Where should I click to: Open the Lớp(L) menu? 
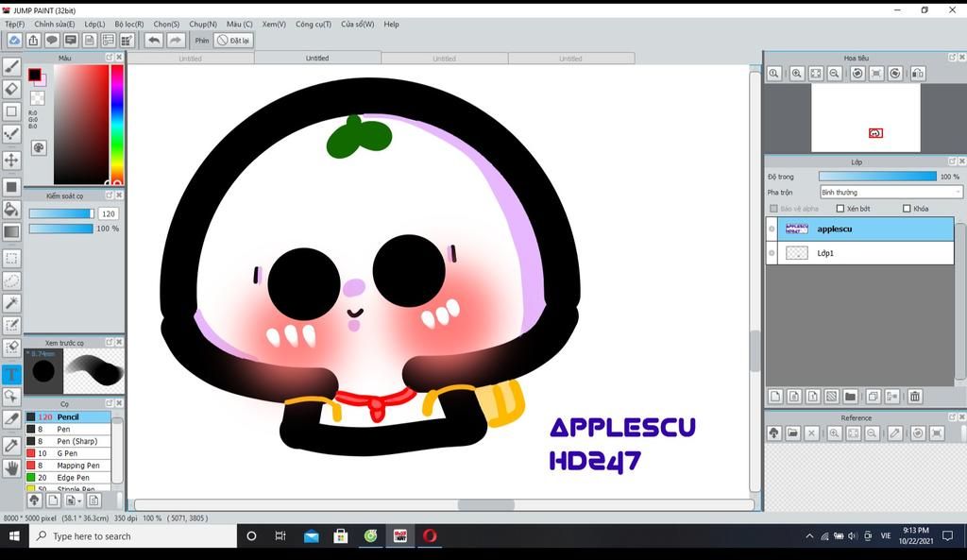94,24
